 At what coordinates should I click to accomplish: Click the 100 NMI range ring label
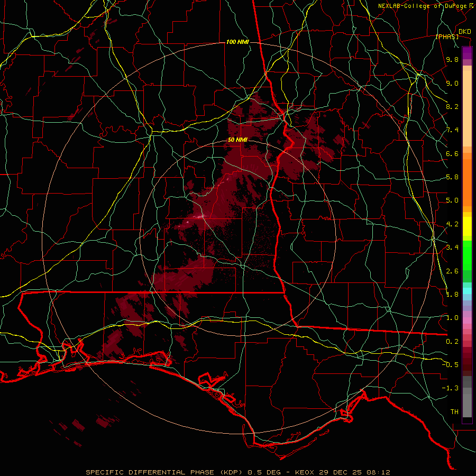[x=237, y=42]
